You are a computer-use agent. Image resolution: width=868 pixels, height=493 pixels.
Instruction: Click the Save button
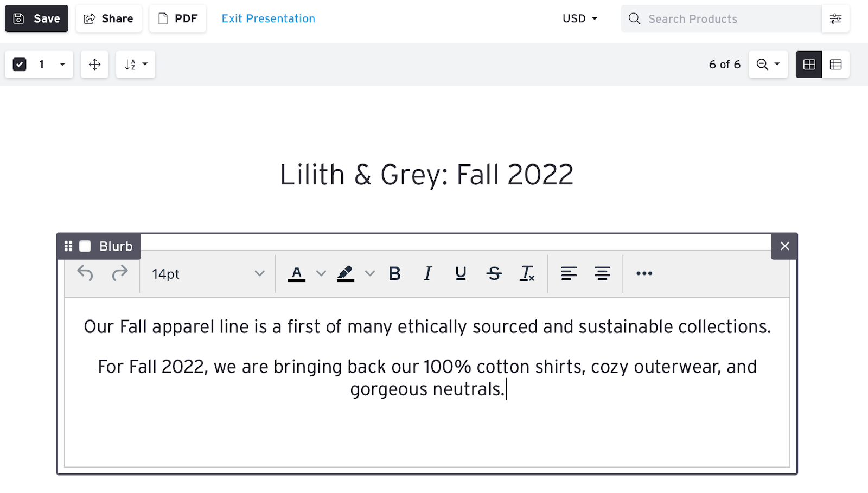[x=36, y=18]
